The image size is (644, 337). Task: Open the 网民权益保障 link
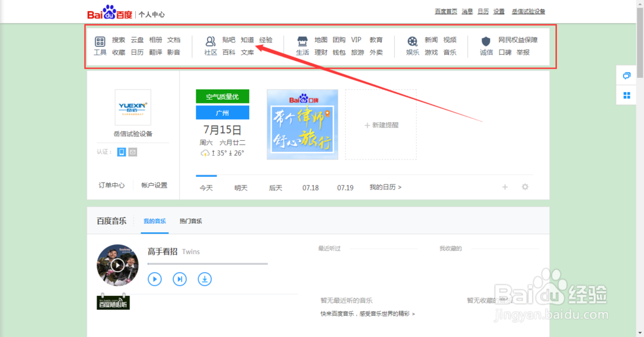tap(518, 40)
